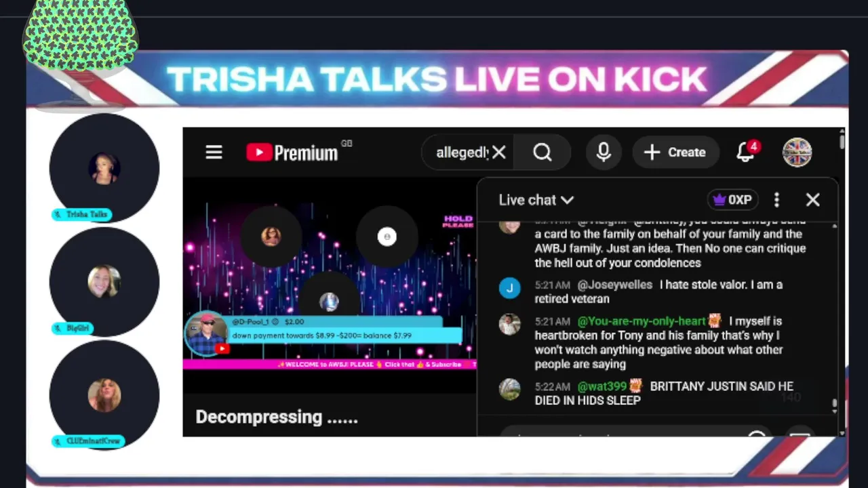Open notifications bell with 4 badge
The height and width of the screenshot is (488, 868).
coord(747,152)
